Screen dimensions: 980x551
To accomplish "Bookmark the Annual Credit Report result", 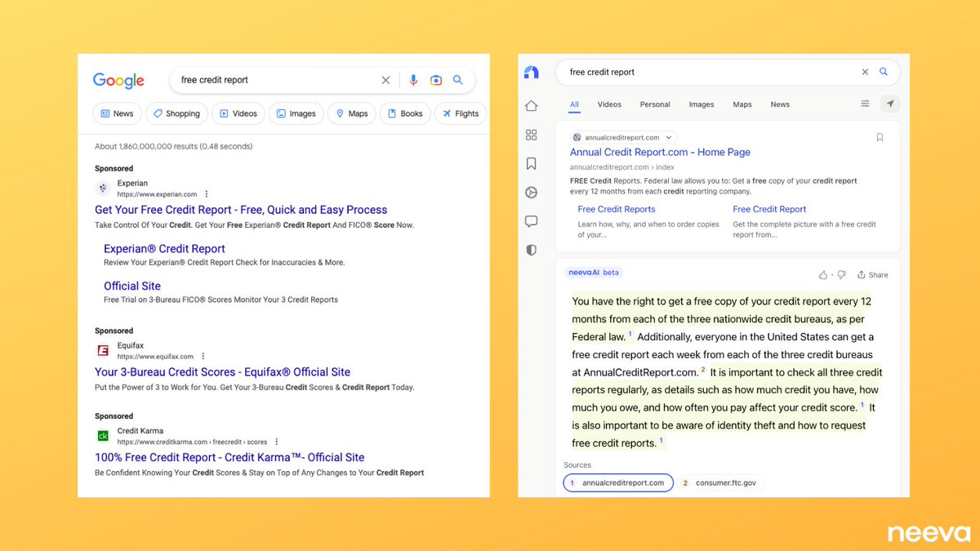I will click(880, 137).
